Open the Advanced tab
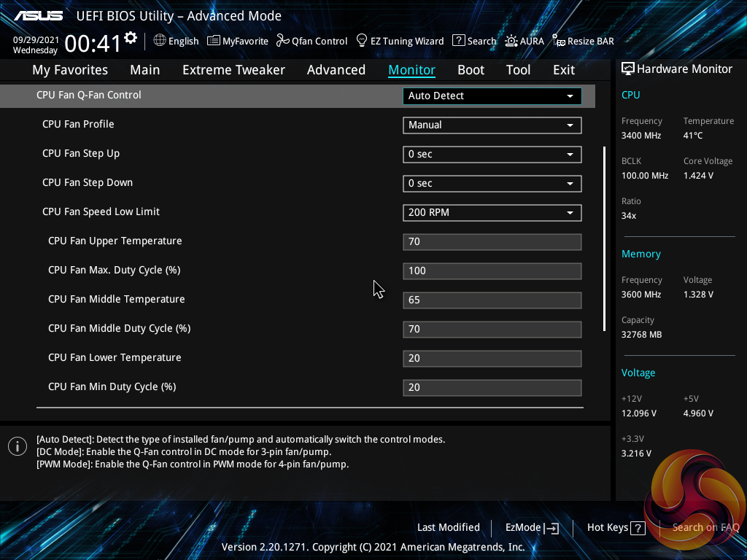 pos(336,70)
